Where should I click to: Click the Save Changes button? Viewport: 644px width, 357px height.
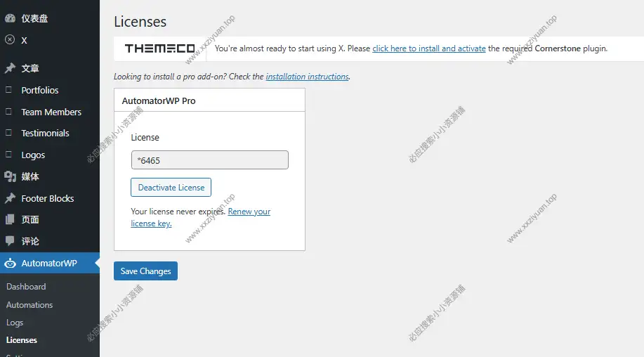145,271
